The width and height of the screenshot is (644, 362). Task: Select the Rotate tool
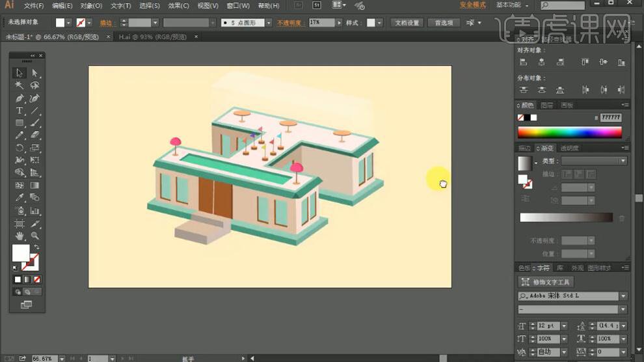tap(20, 148)
